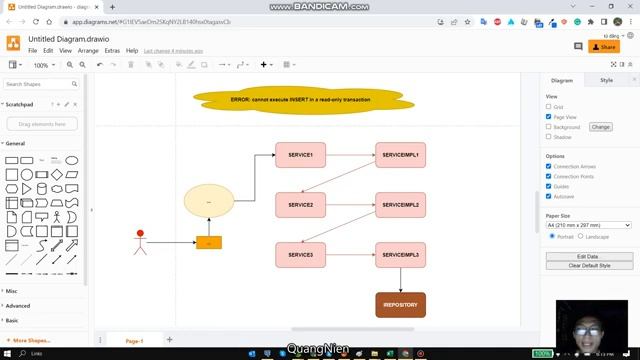Click the shadow toolbar icon
The image size is (640, 360).
204,65
